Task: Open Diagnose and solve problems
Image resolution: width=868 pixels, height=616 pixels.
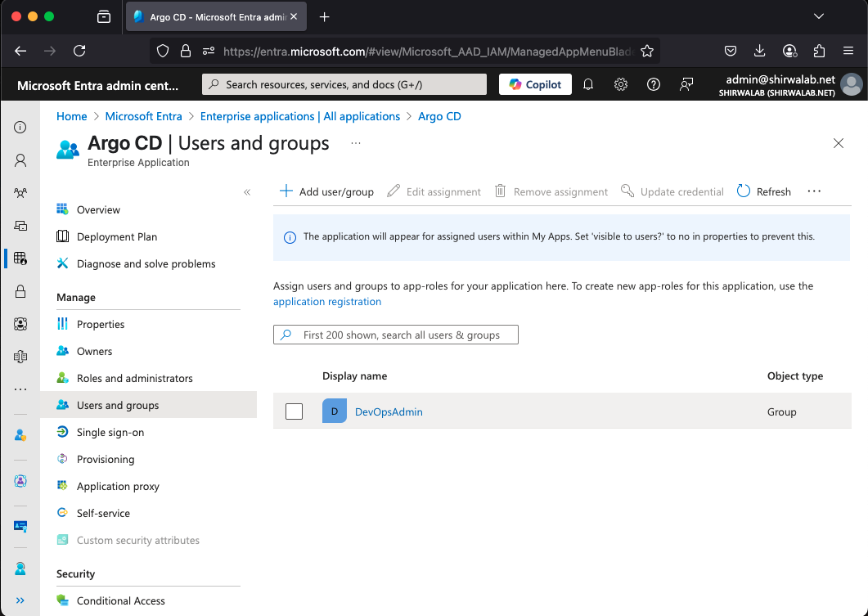Action: pos(146,263)
